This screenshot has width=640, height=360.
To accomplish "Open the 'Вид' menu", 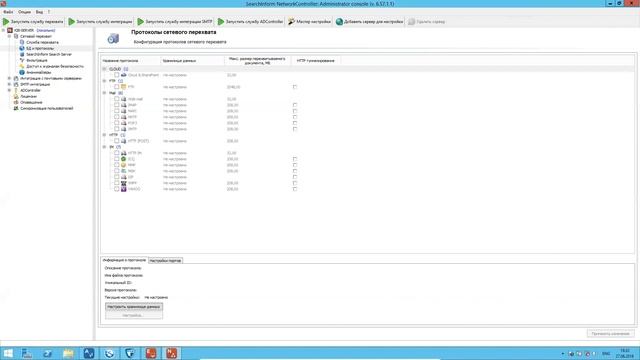I will (x=39, y=12).
